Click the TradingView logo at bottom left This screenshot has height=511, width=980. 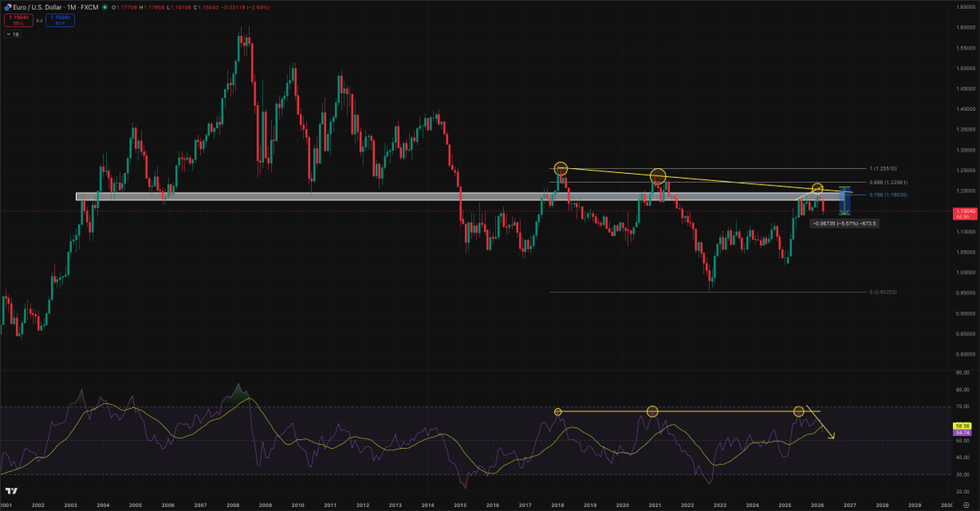11,491
